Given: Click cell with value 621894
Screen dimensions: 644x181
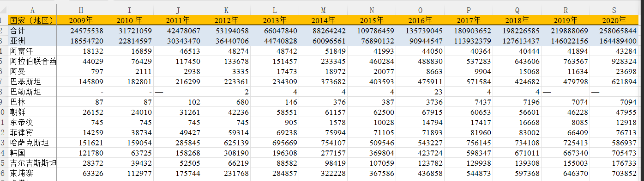Looking at the screenshot, I should 614,81.
